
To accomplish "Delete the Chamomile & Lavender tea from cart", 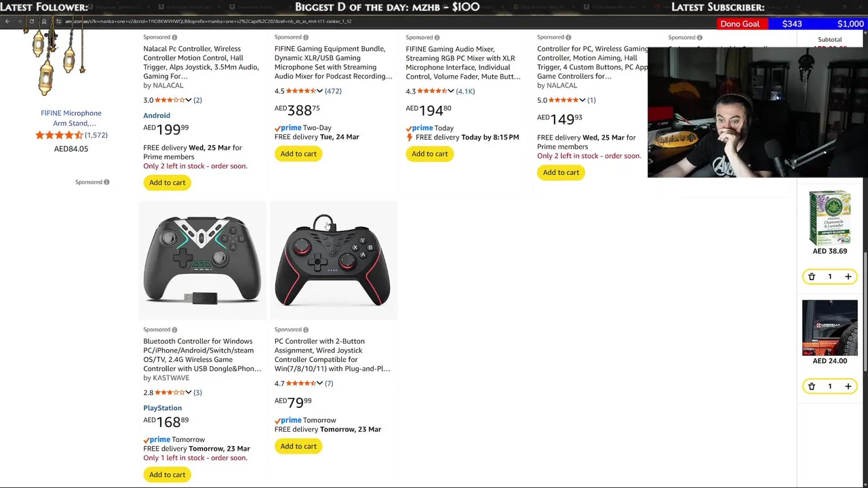I will (811, 277).
